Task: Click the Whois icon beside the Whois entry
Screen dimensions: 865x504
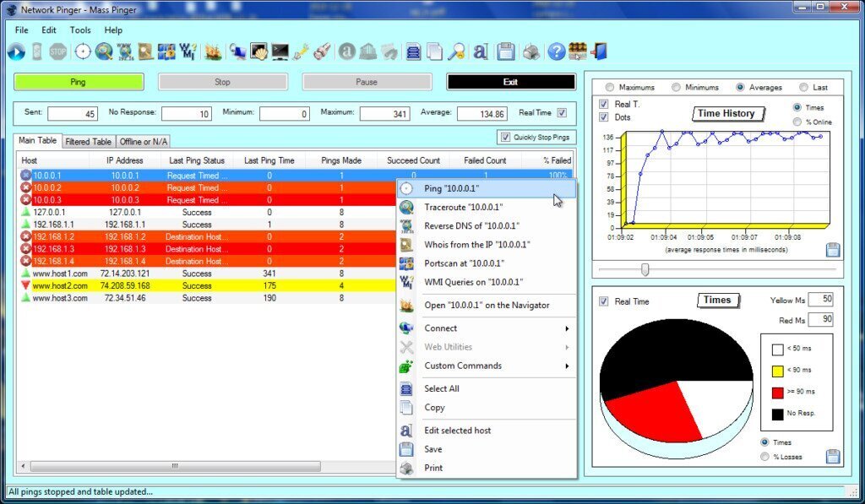Action: [x=406, y=245]
